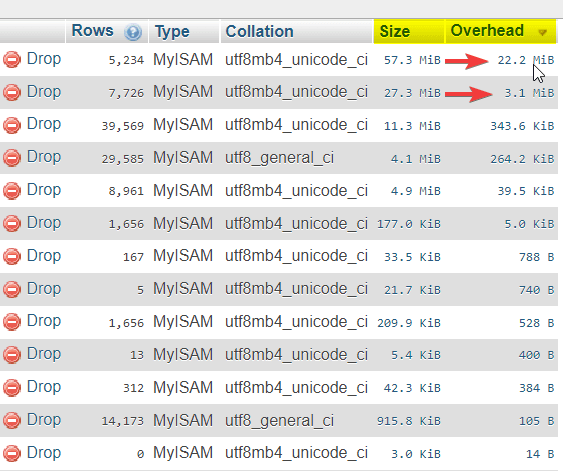Click the Drop link for the 11.3 MiB table
The width and height of the screenshot is (563, 471).
(44, 124)
